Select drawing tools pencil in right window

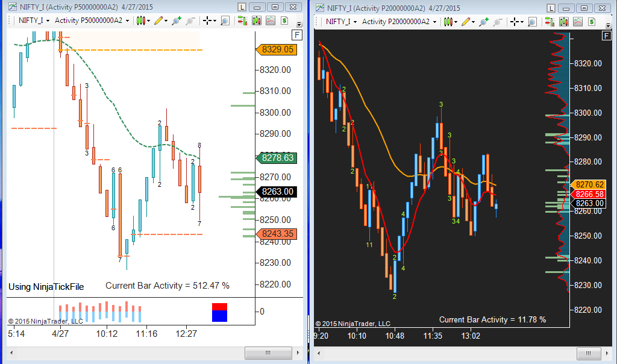click(466, 22)
